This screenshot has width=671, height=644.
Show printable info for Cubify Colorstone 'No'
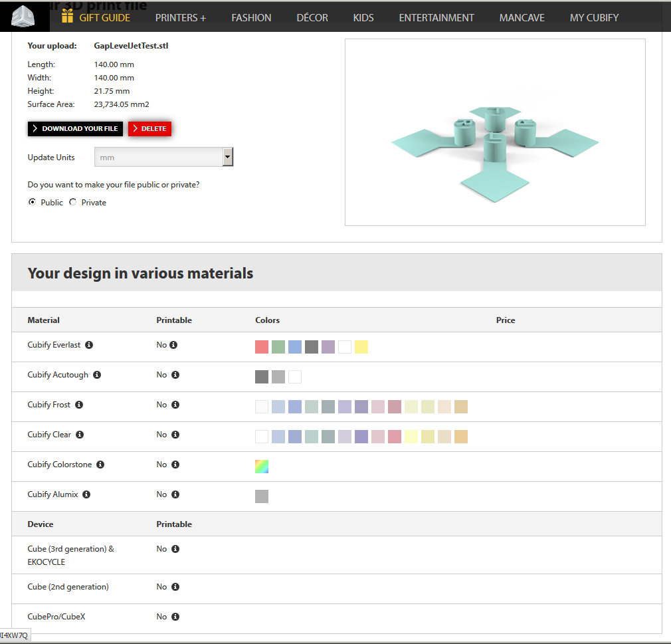tap(175, 465)
